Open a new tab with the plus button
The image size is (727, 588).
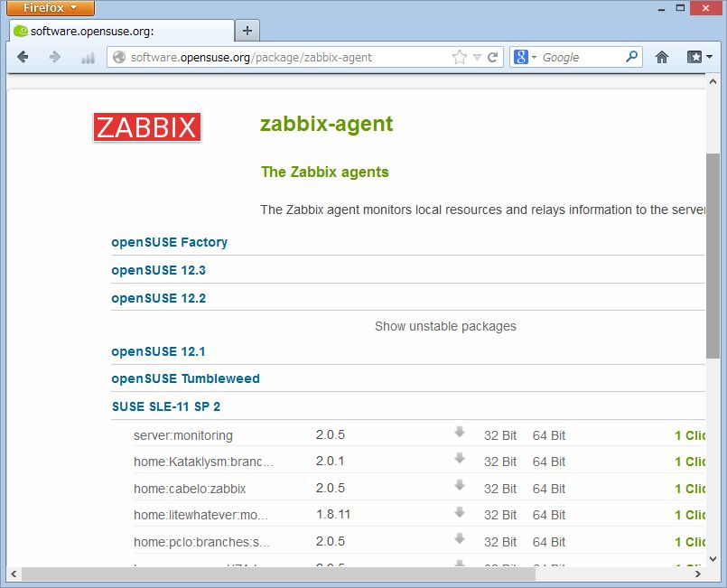pos(247,31)
